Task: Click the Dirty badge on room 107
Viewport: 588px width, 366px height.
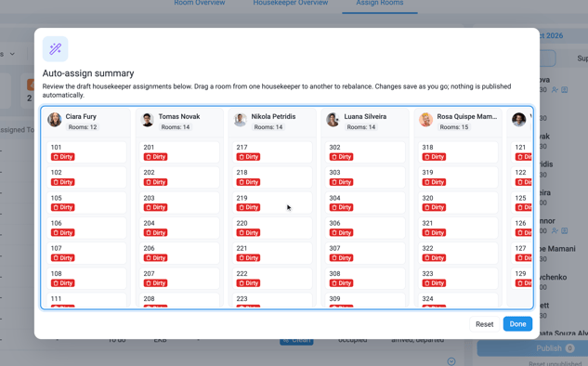Action: coord(63,258)
